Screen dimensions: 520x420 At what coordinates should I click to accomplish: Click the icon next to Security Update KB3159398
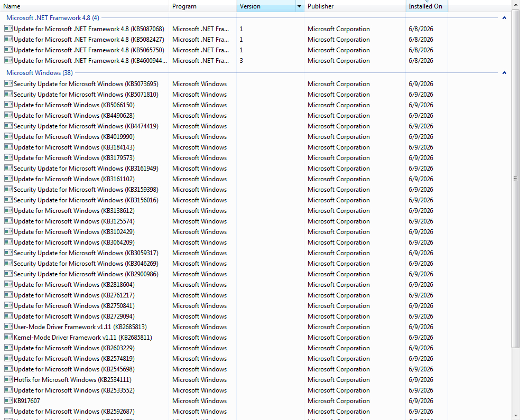(x=8, y=190)
